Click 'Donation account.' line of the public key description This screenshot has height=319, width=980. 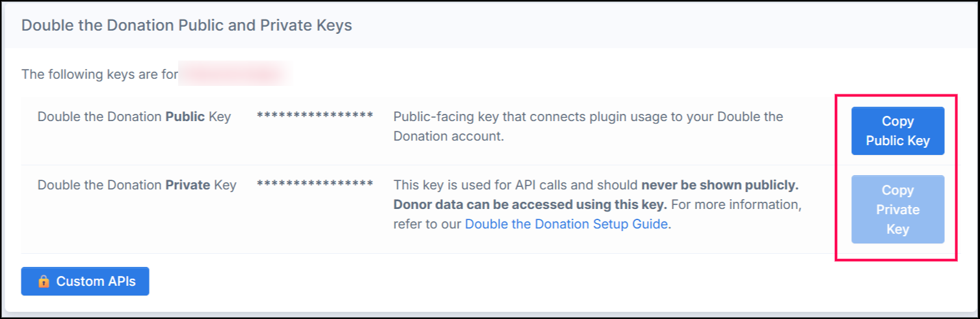tap(449, 137)
